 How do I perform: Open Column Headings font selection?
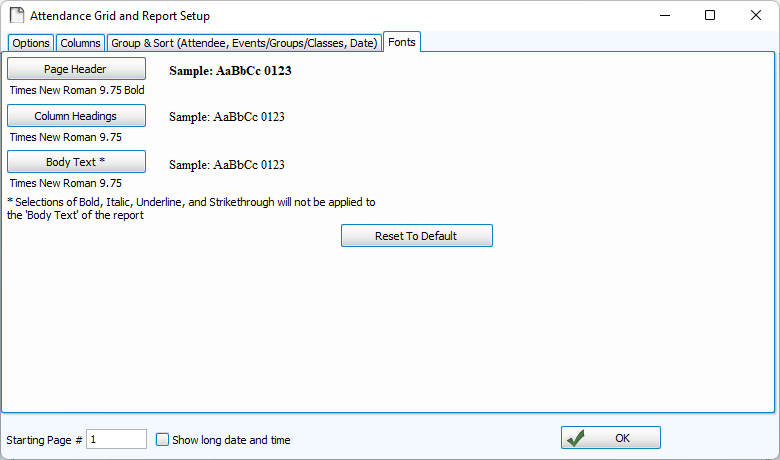76,116
